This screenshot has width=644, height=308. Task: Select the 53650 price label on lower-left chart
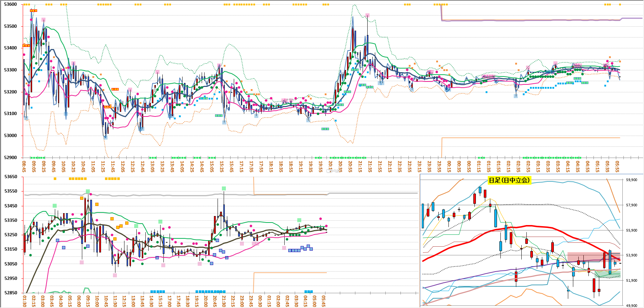tap(10, 176)
